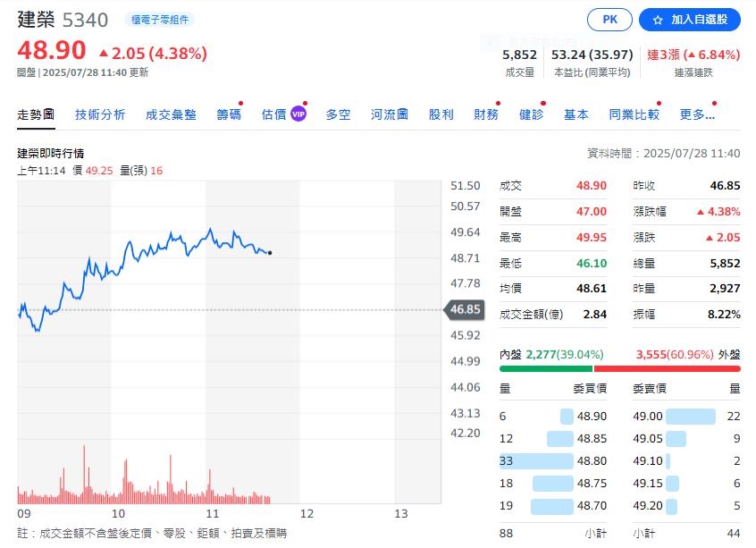Open the 更多... dropdown menu

pyautogui.click(x=698, y=114)
